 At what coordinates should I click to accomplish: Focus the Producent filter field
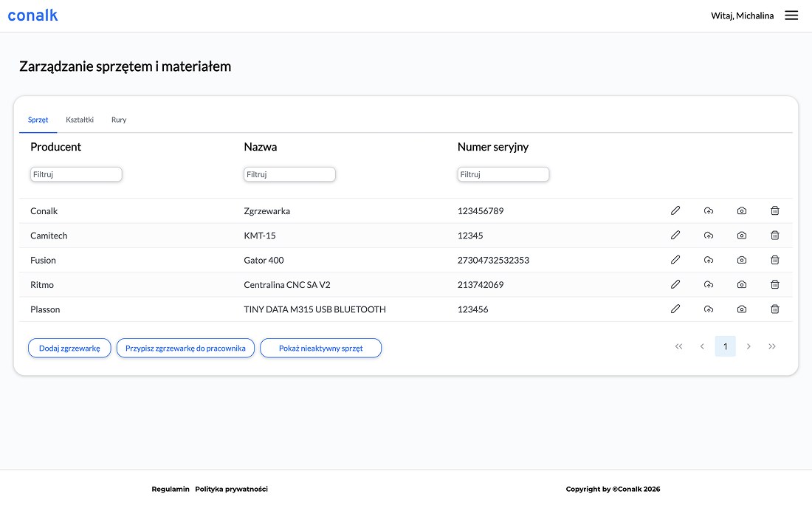coord(76,174)
